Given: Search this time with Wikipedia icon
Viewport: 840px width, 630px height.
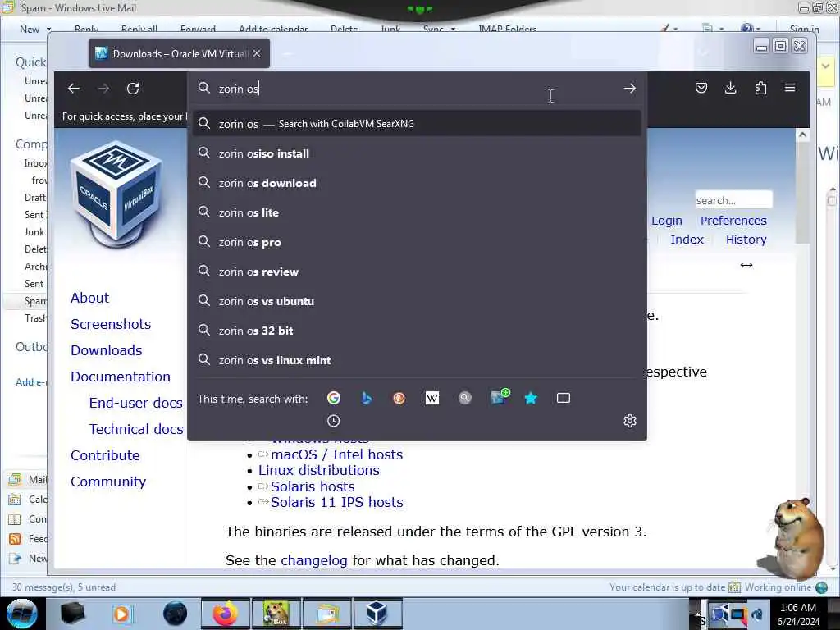Looking at the screenshot, I should 431,398.
